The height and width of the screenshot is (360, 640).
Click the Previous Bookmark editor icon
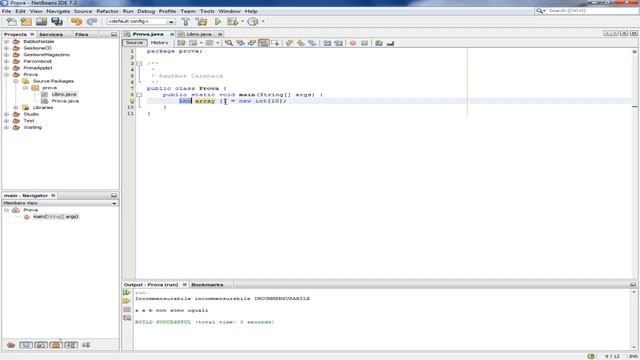click(x=289, y=43)
